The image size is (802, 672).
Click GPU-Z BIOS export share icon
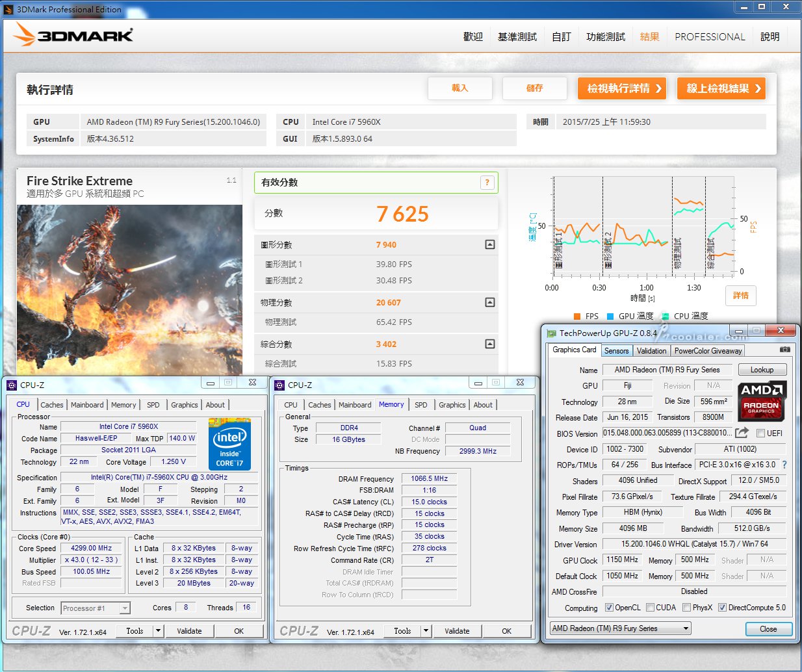tap(742, 433)
